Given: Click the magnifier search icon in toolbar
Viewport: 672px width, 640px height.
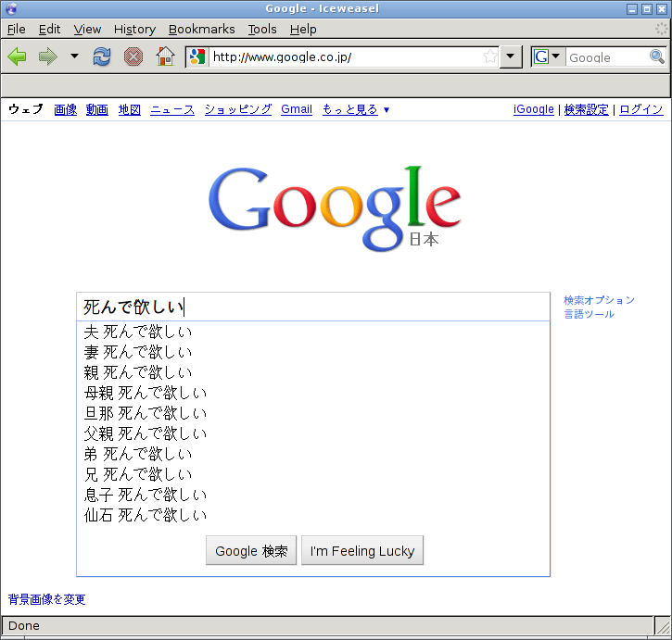Looking at the screenshot, I should click(x=656, y=56).
